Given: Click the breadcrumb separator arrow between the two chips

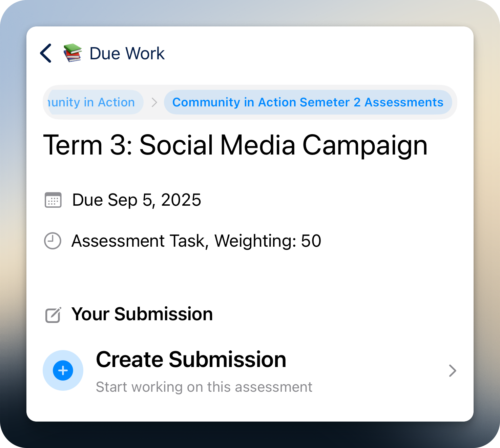Looking at the screenshot, I should [154, 102].
